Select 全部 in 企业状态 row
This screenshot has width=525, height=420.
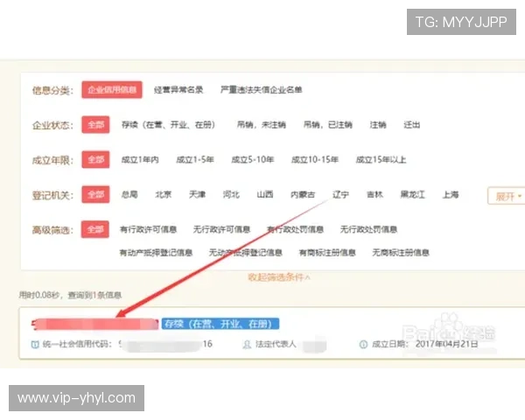coord(95,124)
